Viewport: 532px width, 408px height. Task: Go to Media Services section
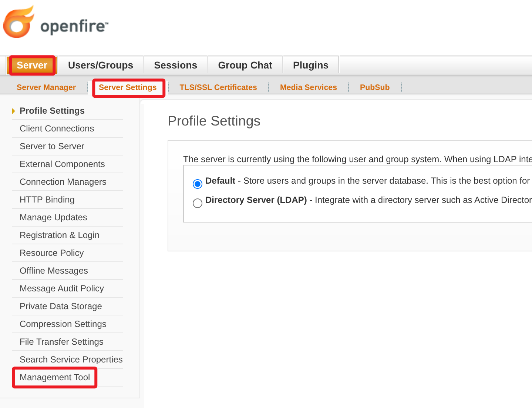click(x=308, y=87)
